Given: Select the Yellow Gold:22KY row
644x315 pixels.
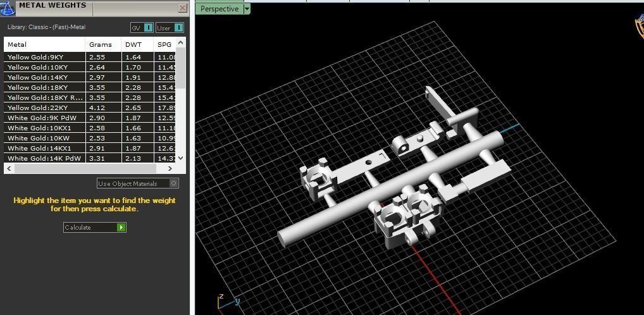Looking at the screenshot, I should [90, 108].
